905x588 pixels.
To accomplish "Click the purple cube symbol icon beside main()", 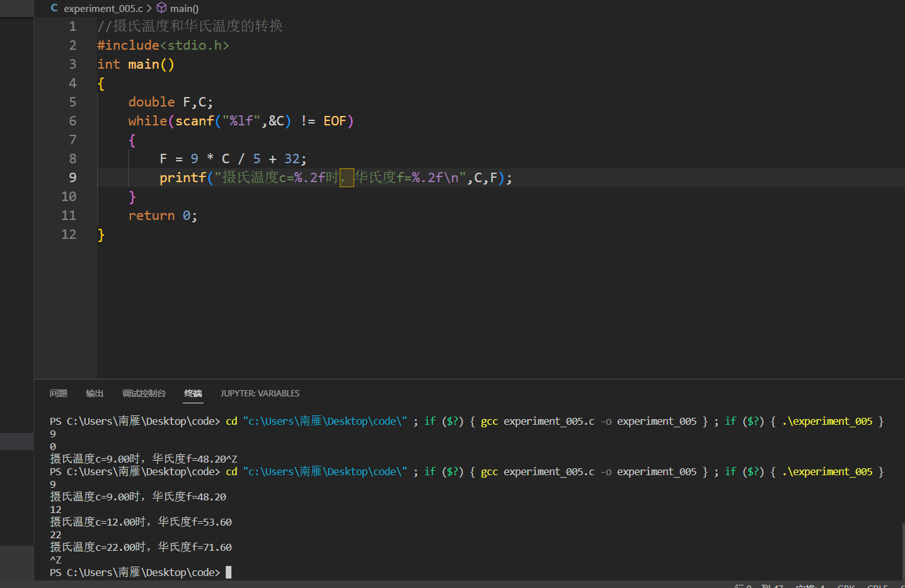I will (162, 8).
